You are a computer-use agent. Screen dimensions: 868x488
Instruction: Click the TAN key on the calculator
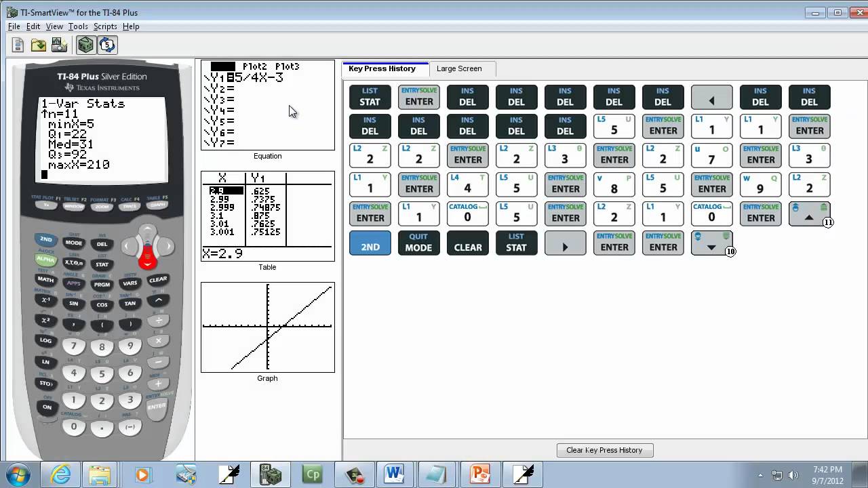(130, 303)
